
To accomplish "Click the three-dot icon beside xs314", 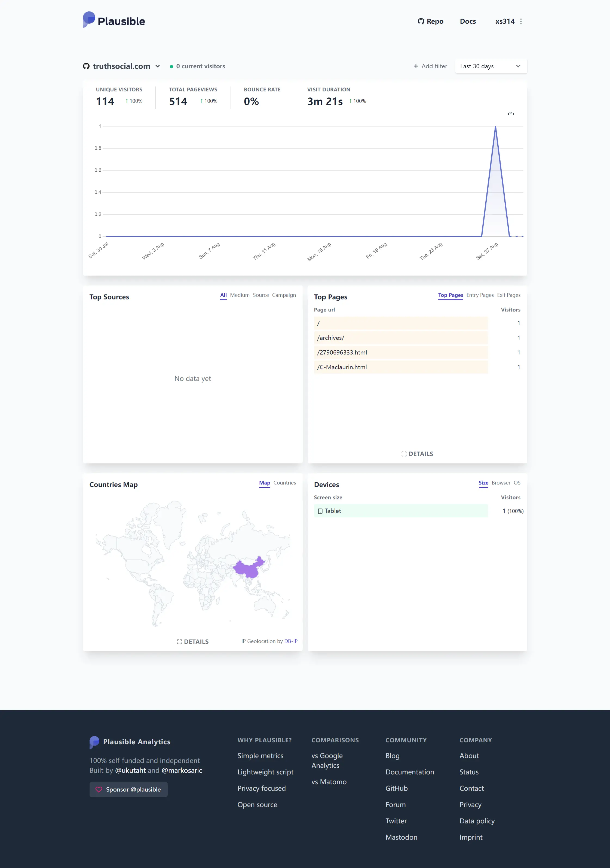I will click(521, 21).
